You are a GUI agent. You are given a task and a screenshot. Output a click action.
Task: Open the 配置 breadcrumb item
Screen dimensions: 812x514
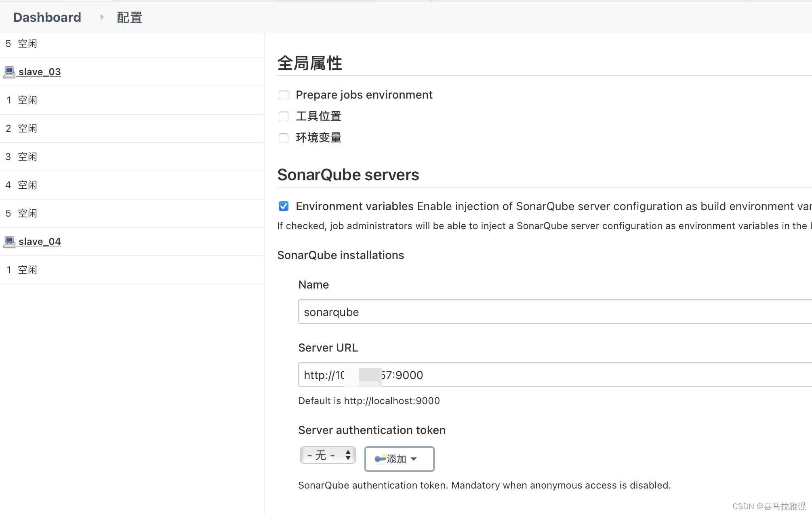[129, 17]
